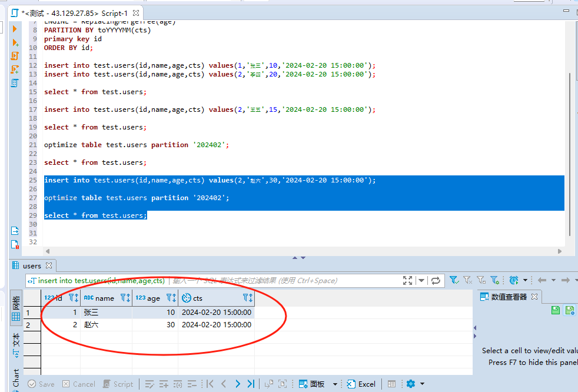Click the refresh icon in filter bar
This screenshot has height=392, width=578.
pyautogui.click(x=436, y=281)
